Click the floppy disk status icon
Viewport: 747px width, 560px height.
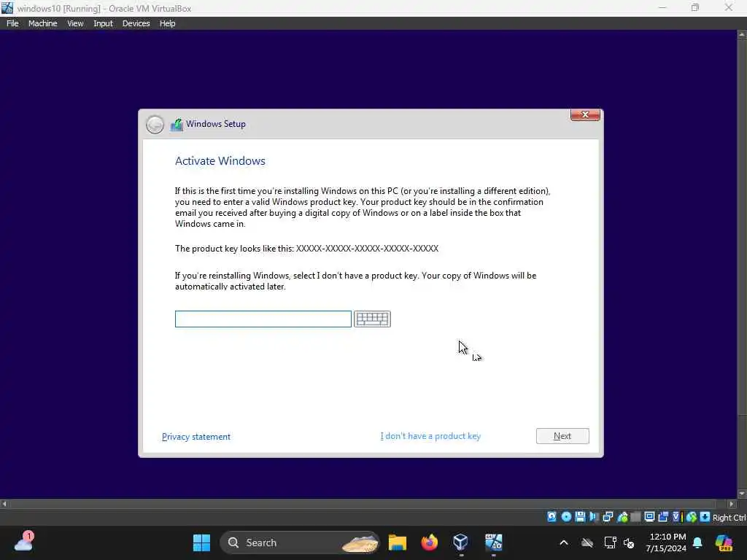[580, 517]
